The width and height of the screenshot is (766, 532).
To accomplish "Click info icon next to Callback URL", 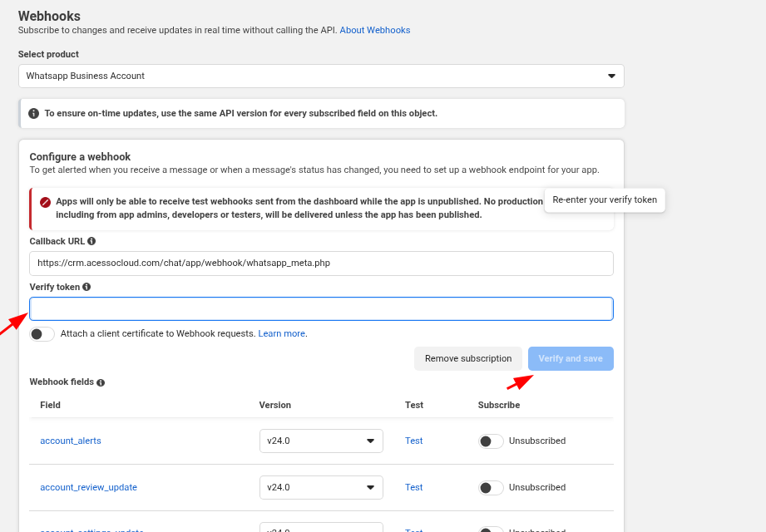I will pyautogui.click(x=91, y=241).
